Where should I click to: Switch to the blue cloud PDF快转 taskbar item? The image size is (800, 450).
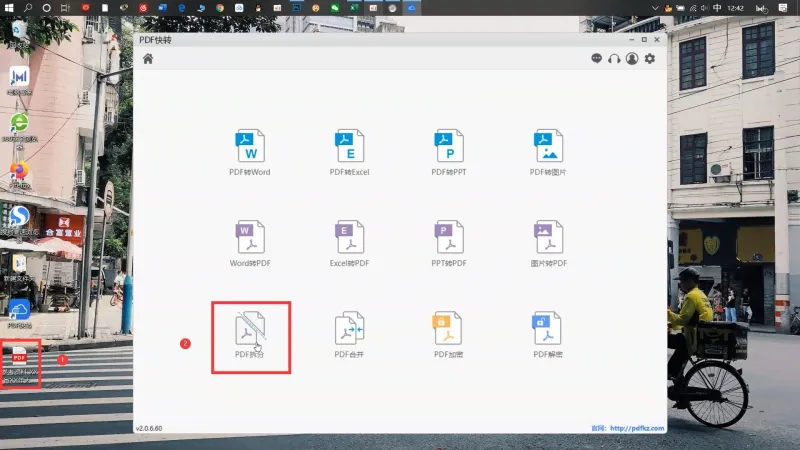click(x=412, y=8)
